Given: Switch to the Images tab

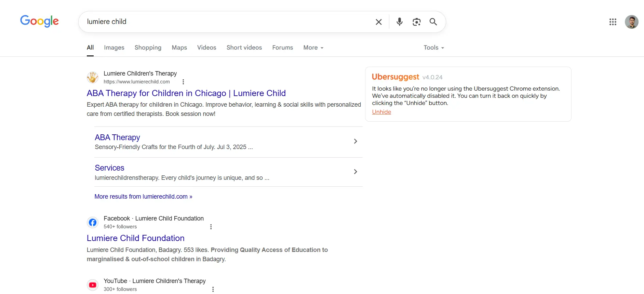Looking at the screenshot, I should point(114,48).
